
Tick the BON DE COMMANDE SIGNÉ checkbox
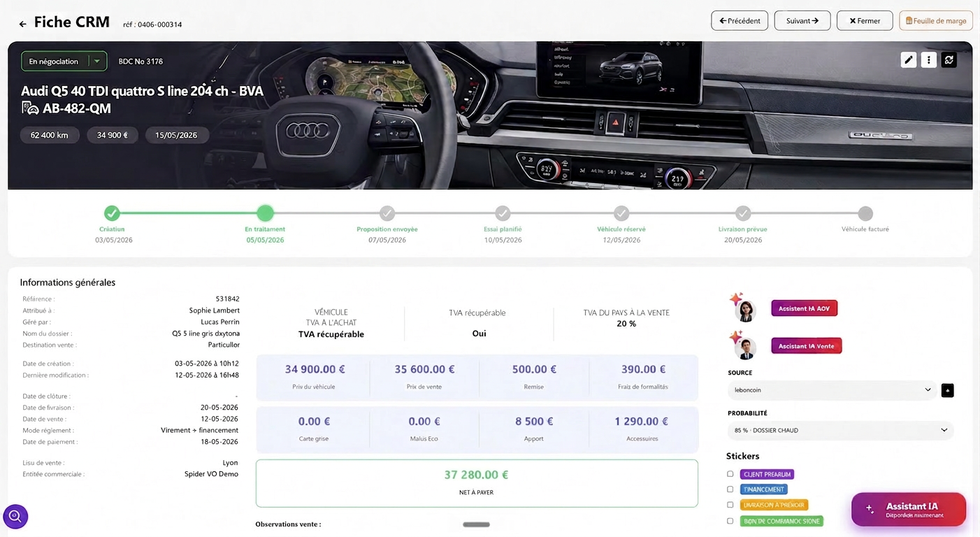pyautogui.click(x=730, y=521)
